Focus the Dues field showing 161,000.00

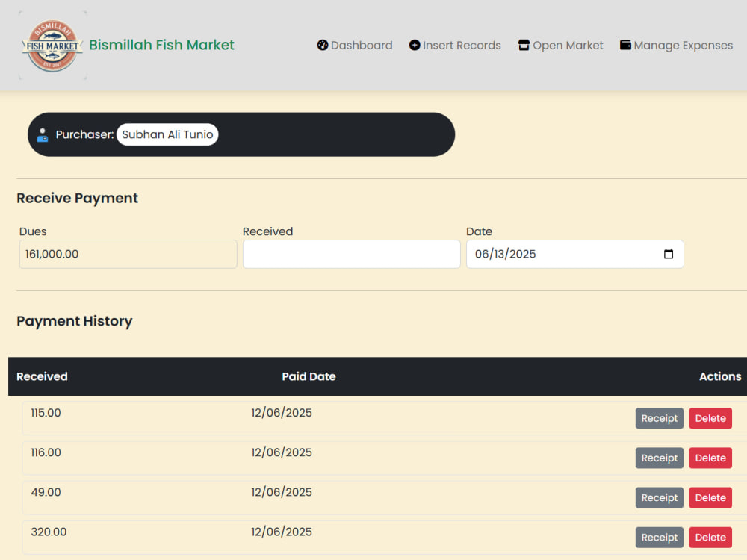click(x=128, y=255)
